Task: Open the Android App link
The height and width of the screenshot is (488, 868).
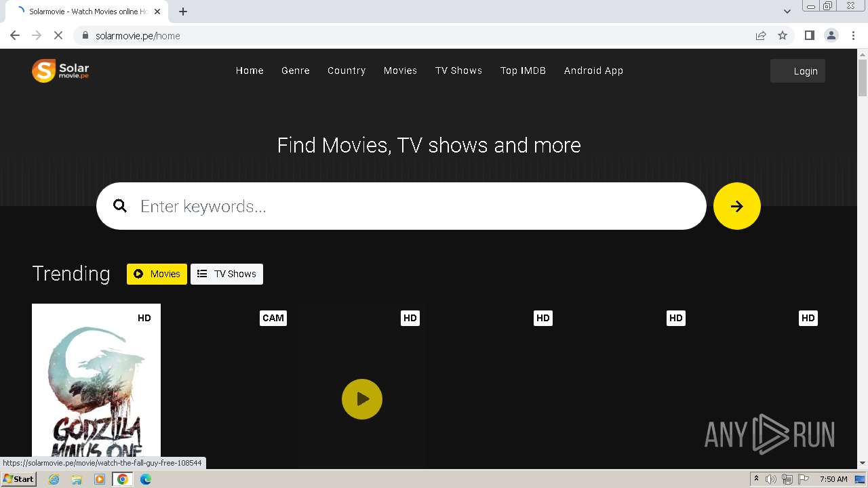Action: [593, 70]
